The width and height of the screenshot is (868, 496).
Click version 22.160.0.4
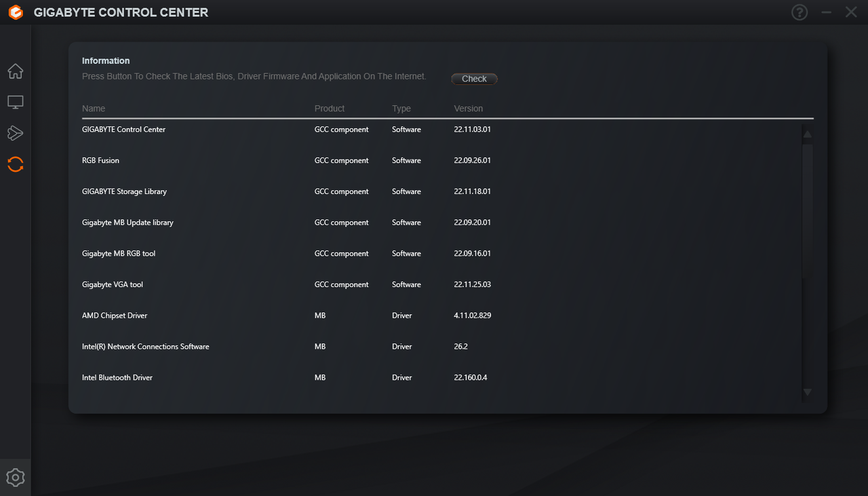point(471,378)
